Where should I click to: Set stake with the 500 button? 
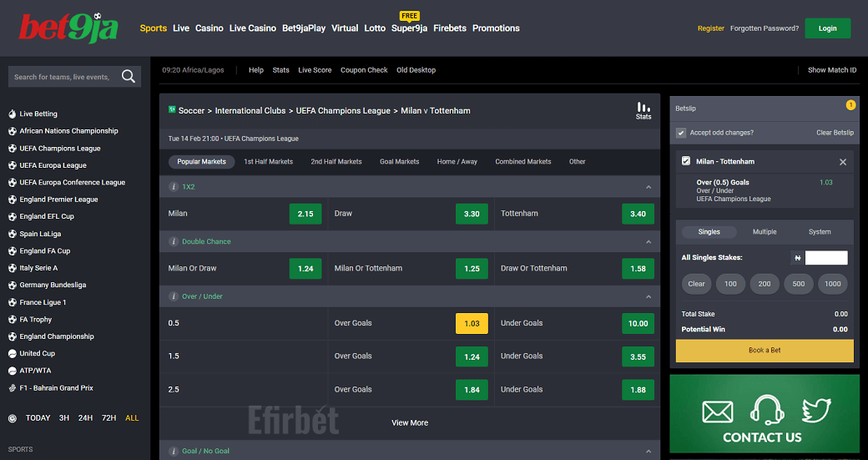798,284
